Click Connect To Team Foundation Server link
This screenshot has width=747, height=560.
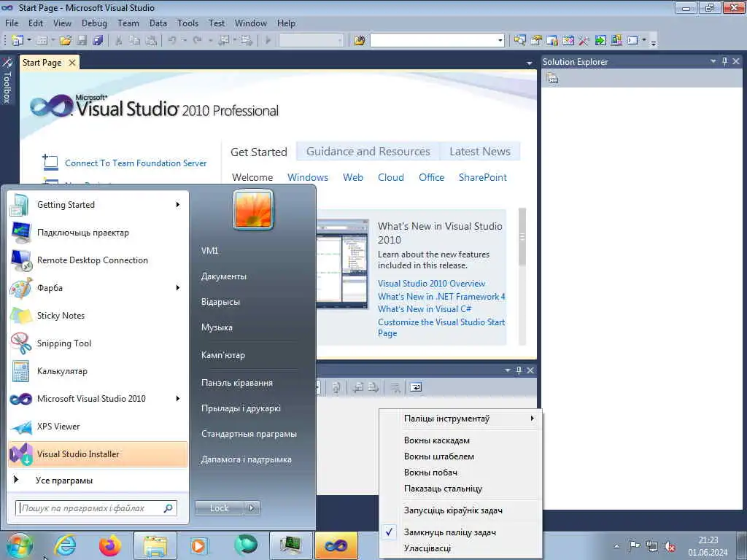point(136,163)
